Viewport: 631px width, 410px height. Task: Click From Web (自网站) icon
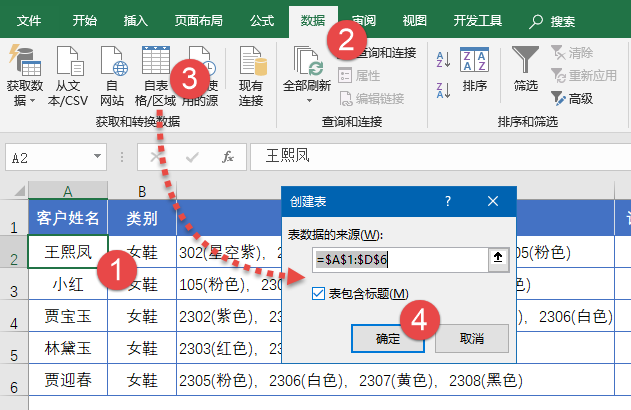tap(113, 61)
